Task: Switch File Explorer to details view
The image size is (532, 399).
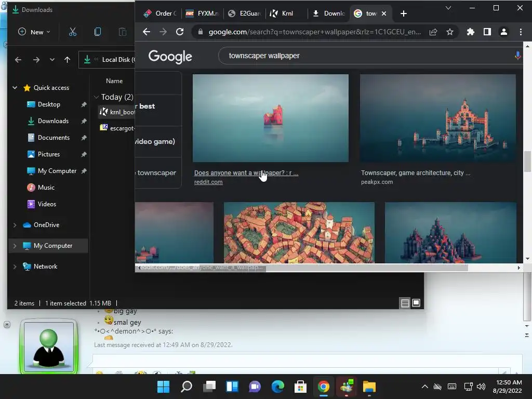Action: pyautogui.click(x=405, y=303)
